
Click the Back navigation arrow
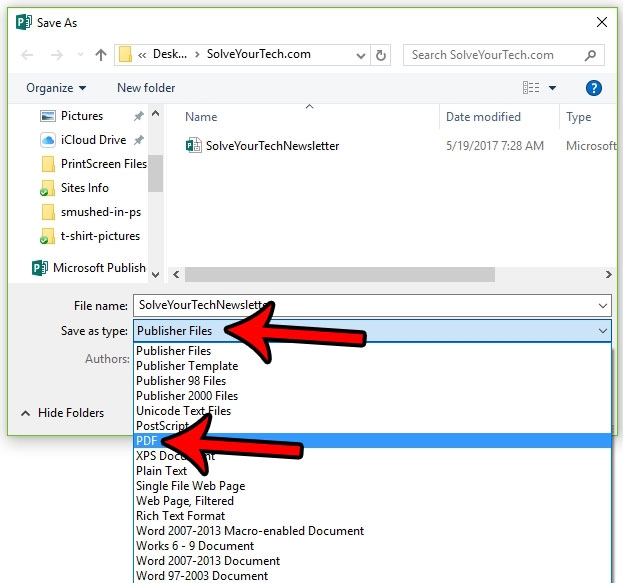click(x=27, y=55)
